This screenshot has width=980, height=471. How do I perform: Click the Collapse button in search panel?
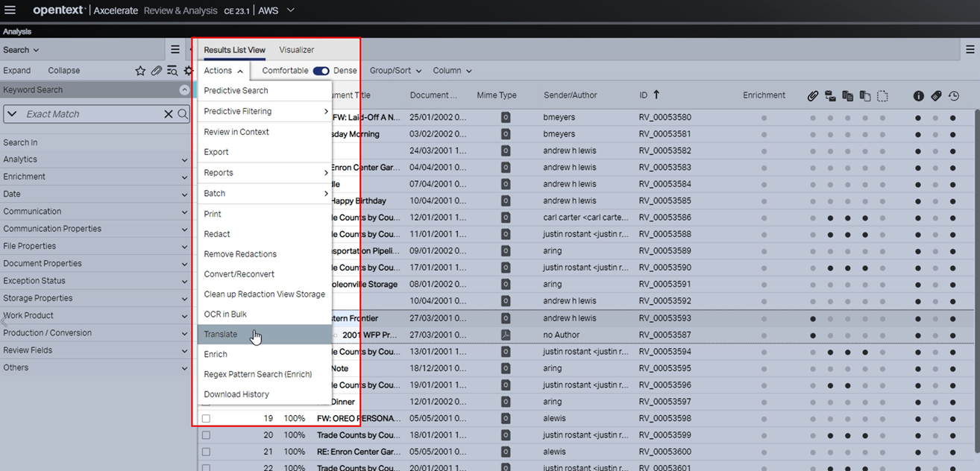(x=64, y=71)
